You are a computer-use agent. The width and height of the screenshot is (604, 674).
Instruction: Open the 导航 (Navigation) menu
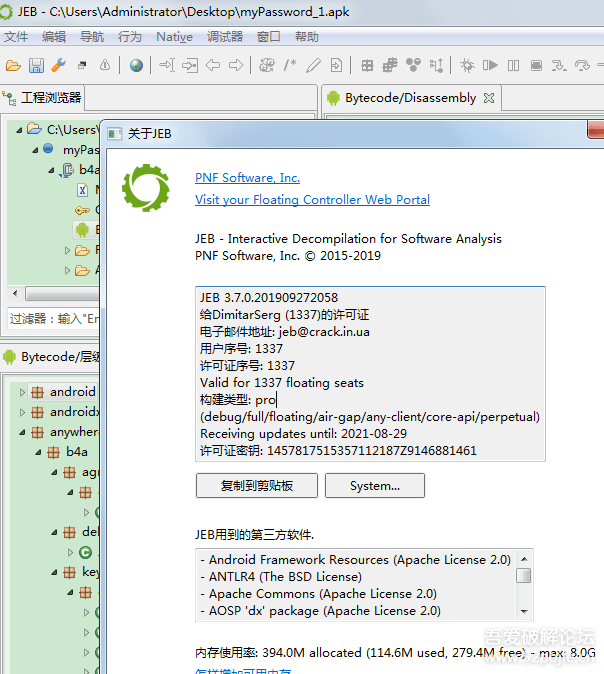coord(92,37)
